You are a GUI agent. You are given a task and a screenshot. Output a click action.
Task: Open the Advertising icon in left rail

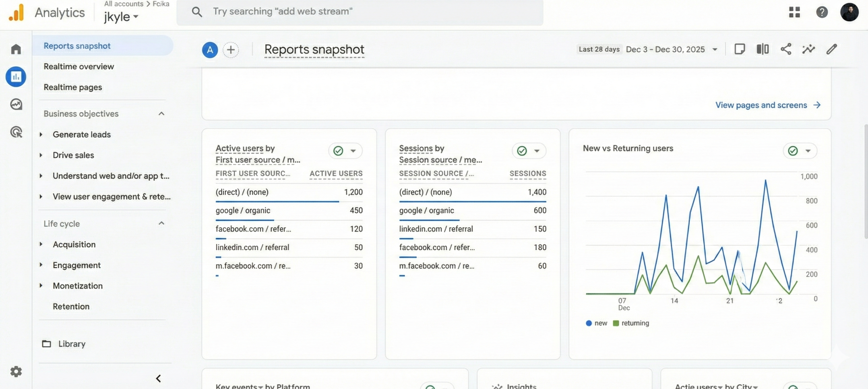point(16,132)
